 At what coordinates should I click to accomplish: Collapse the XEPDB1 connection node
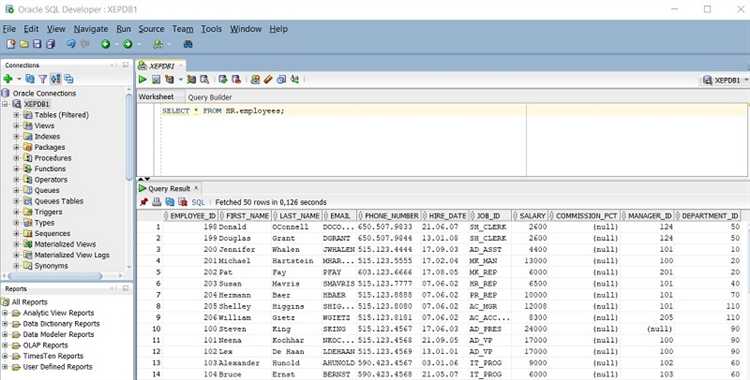(6, 104)
